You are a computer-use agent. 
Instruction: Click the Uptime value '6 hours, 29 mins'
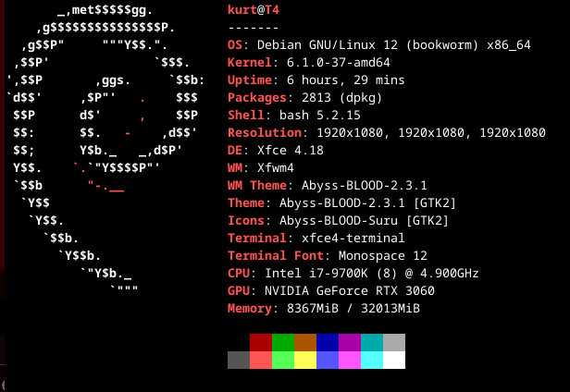pyautogui.click(x=346, y=80)
